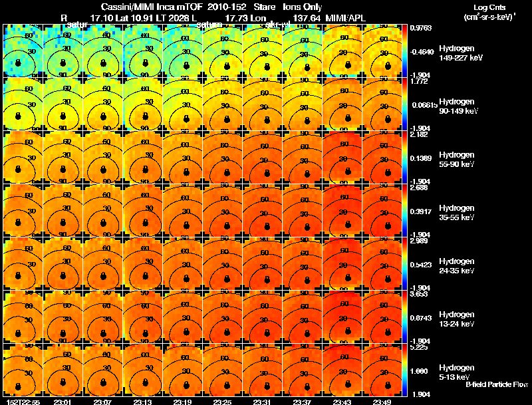
Task: Click the Hydrogen 13-24 keV color bar
Action: [x=404, y=317]
